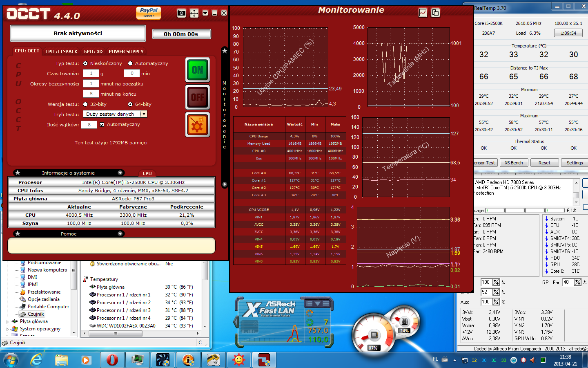Click the star atop Monitorowanie side strip
The height and width of the screenshot is (368, 588).
(225, 50)
